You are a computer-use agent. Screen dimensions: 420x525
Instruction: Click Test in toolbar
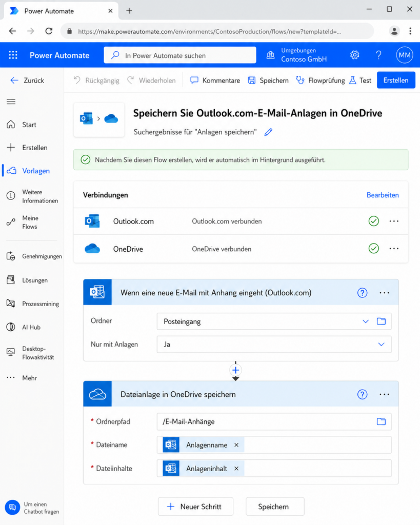pos(360,80)
